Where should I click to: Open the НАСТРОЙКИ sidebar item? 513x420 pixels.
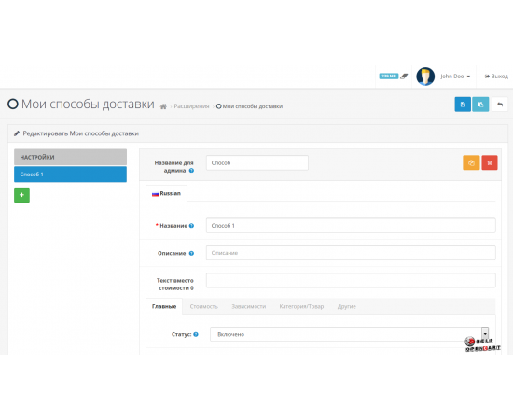pos(70,157)
